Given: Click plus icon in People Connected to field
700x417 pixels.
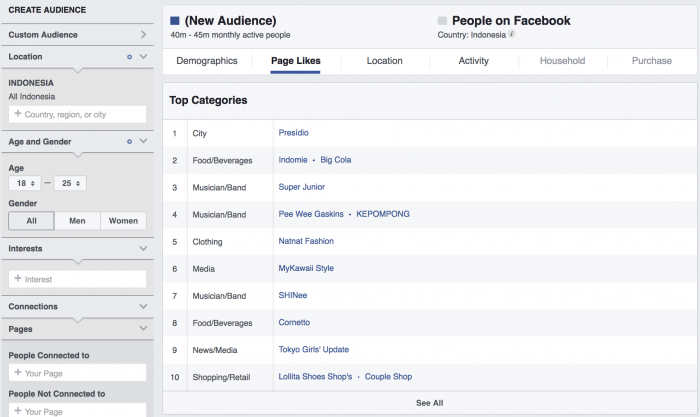Looking at the screenshot, I should pos(17,373).
